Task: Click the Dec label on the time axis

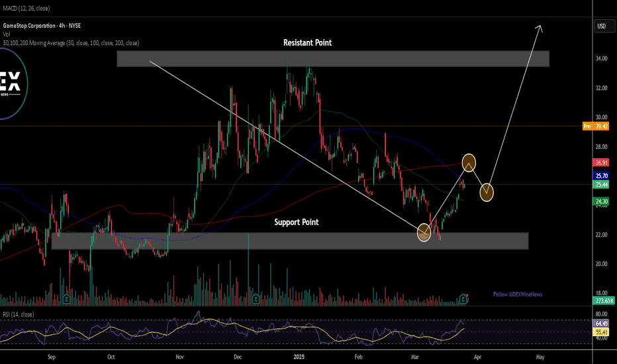Action: 238,357
